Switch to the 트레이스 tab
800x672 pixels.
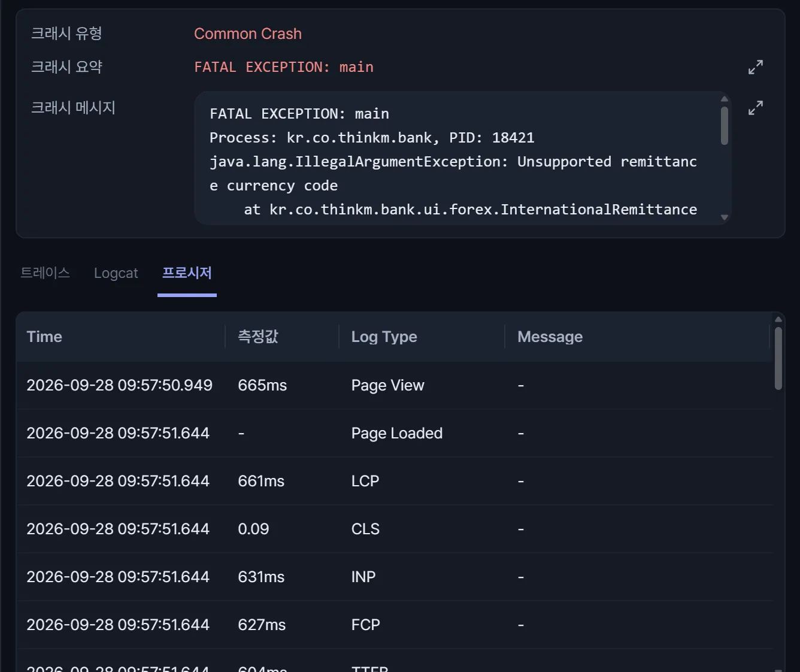[46, 273]
